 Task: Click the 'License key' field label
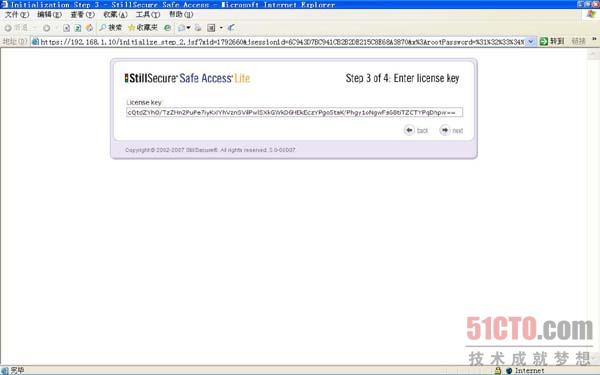click(144, 102)
